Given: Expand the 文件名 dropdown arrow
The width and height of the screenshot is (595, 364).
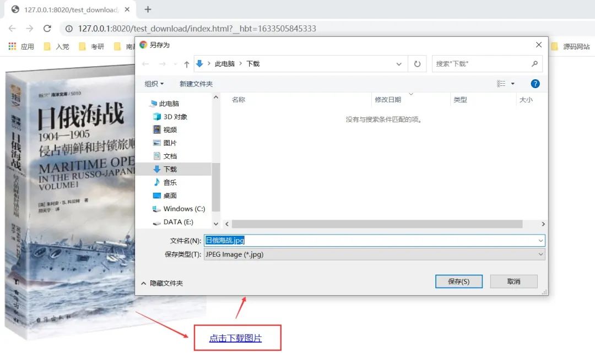Looking at the screenshot, I should coord(540,241).
